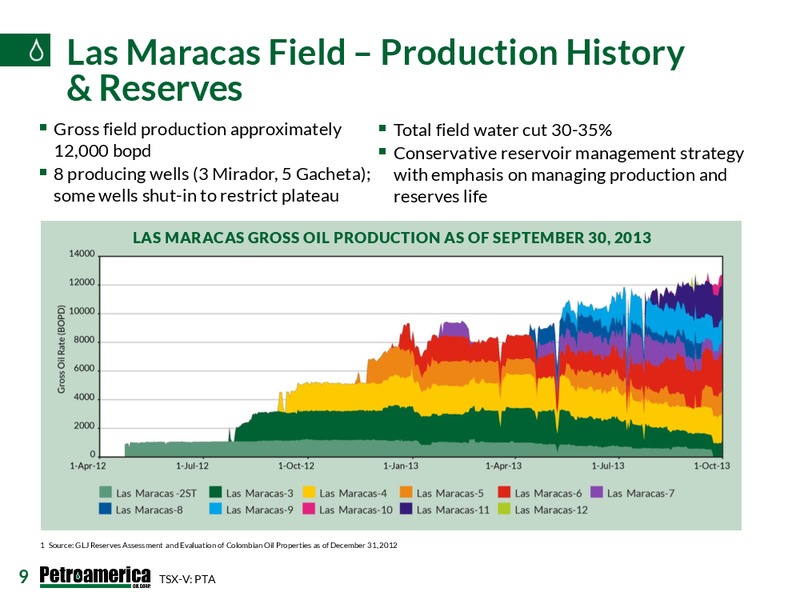Click the '10000' y-axis value
Viewport: 800px width, 600px height.
82,311
